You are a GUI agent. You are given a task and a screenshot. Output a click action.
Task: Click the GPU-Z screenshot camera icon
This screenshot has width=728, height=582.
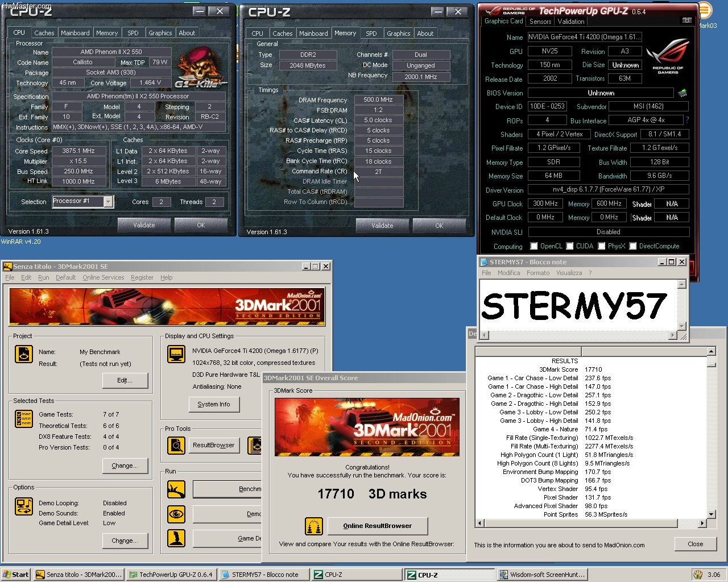pyautogui.click(x=687, y=20)
